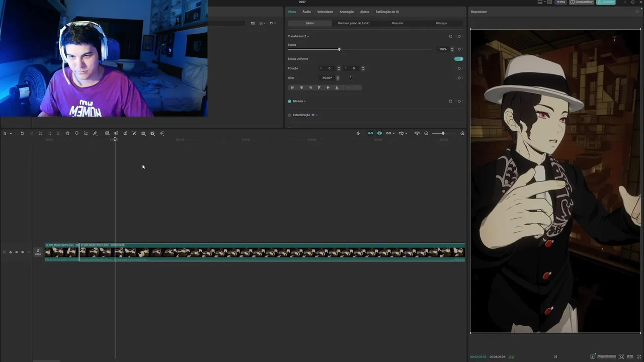
Task: Click the shield marker icon in timeline toolbar
Action: [x=76, y=133]
